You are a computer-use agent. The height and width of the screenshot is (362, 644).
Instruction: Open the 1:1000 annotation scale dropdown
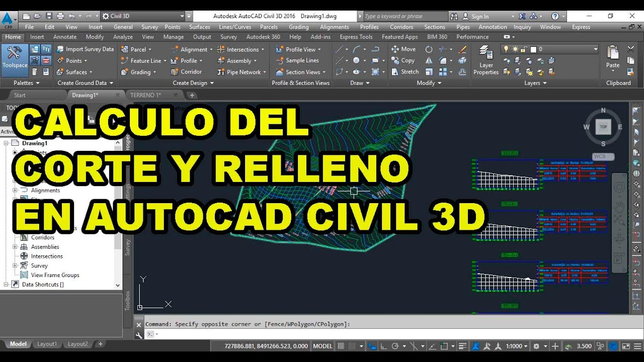[x=517, y=346]
